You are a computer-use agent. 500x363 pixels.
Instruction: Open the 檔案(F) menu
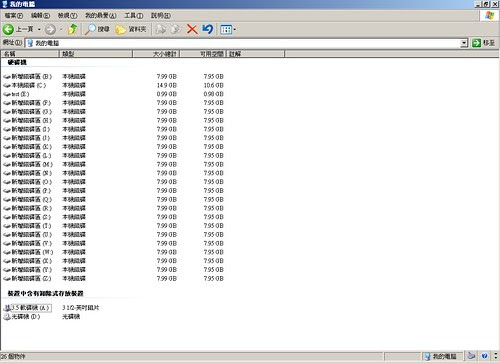[14, 16]
